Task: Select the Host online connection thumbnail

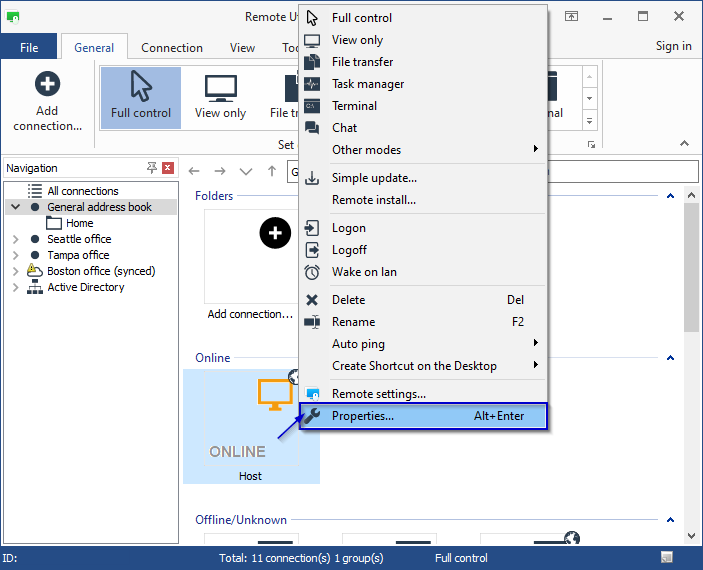Action: (251, 427)
